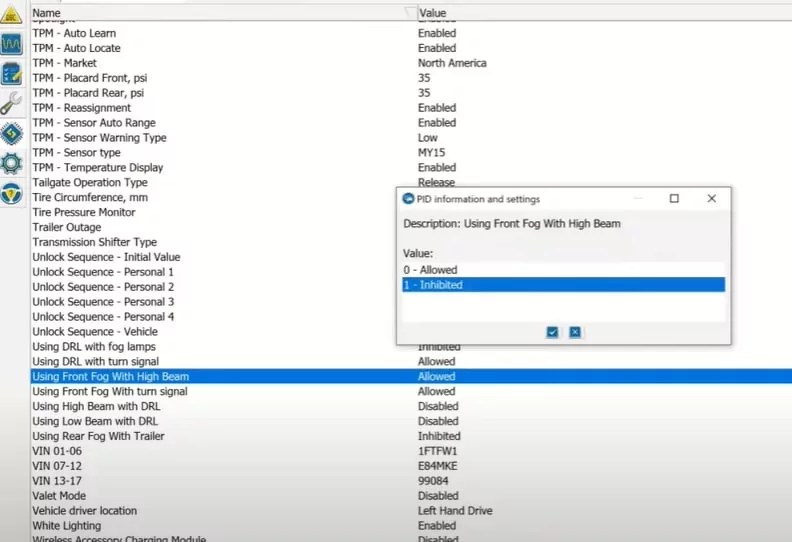Select 'TPM - Temperature Display' row
The image size is (792, 542).
411,167
